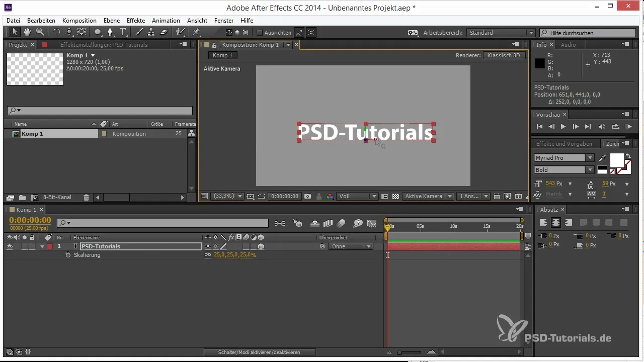The width and height of the screenshot is (644, 362).
Task: Click the Klassisch 3D renderer button
Action: (x=504, y=55)
